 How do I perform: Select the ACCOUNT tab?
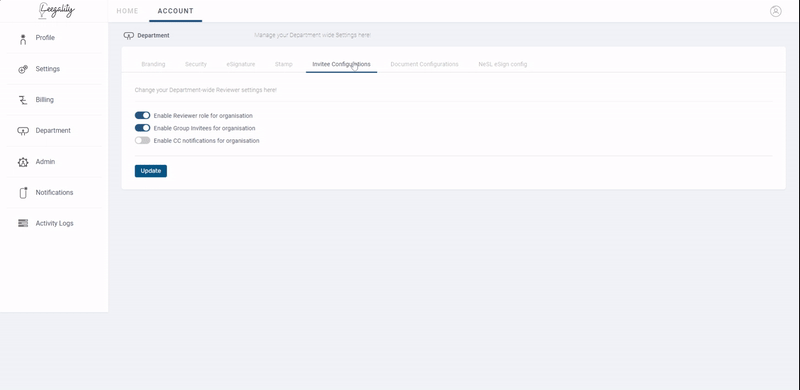tap(176, 11)
